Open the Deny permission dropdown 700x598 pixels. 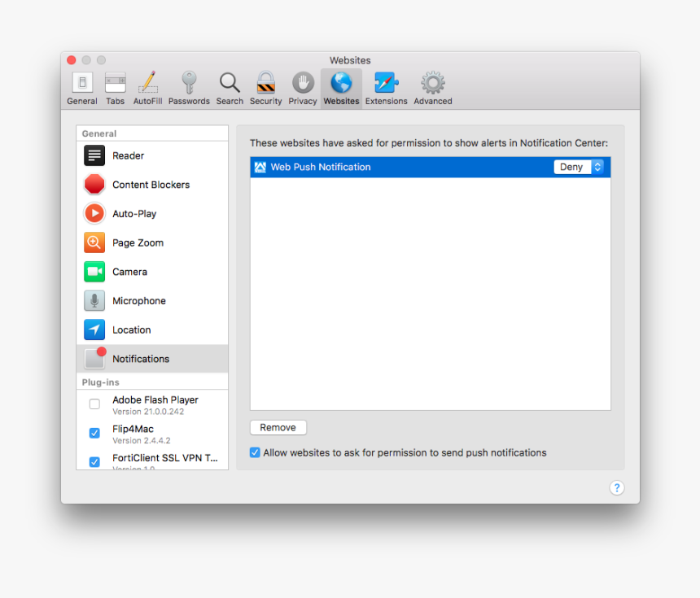(x=580, y=167)
